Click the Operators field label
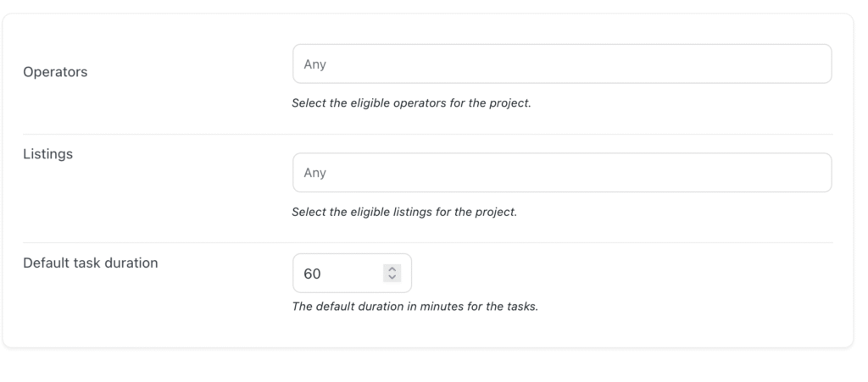Viewport: 868px width, 382px height. [55, 72]
